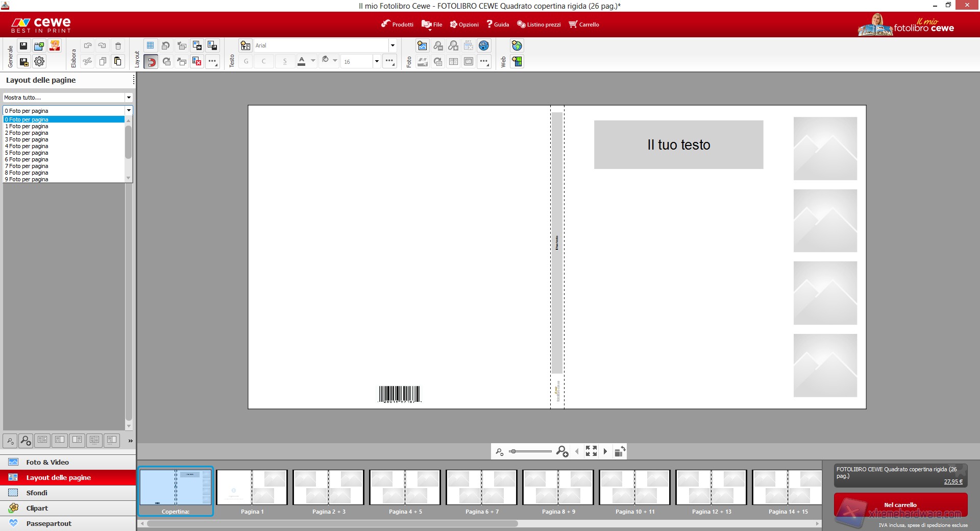980x531 pixels.
Task: Toggle bold text with the G button
Action: point(246,62)
